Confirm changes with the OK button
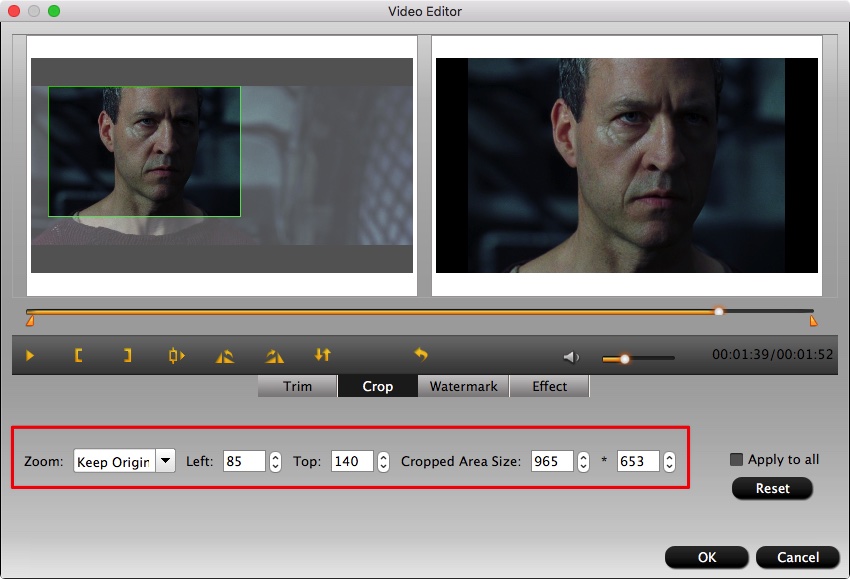The height and width of the screenshot is (579, 850). (x=706, y=557)
